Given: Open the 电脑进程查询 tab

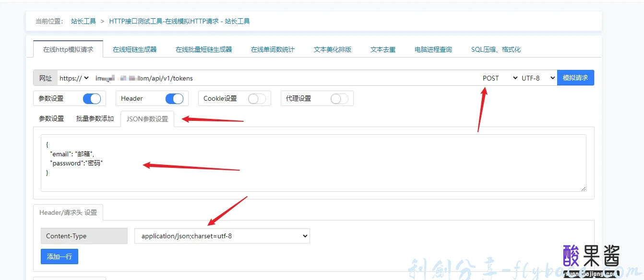Looking at the screenshot, I should 433,49.
